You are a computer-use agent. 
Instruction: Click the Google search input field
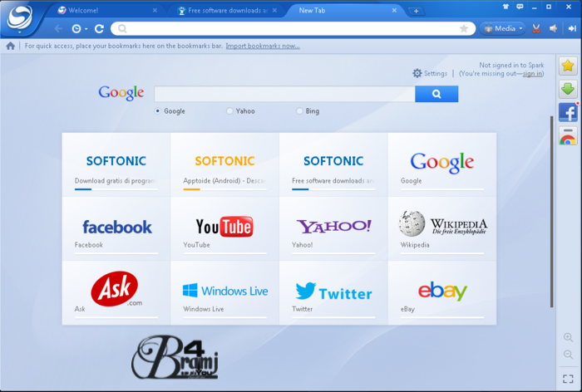point(284,94)
